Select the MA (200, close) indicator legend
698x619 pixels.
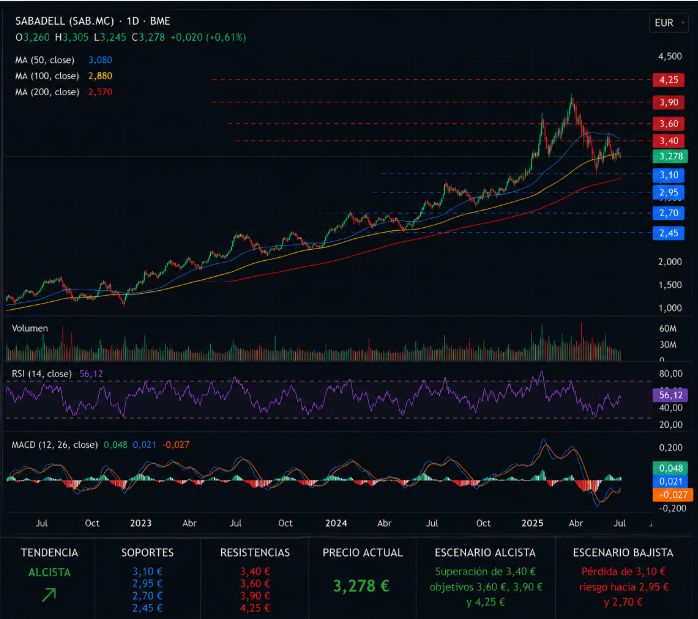pyautogui.click(x=47, y=92)
